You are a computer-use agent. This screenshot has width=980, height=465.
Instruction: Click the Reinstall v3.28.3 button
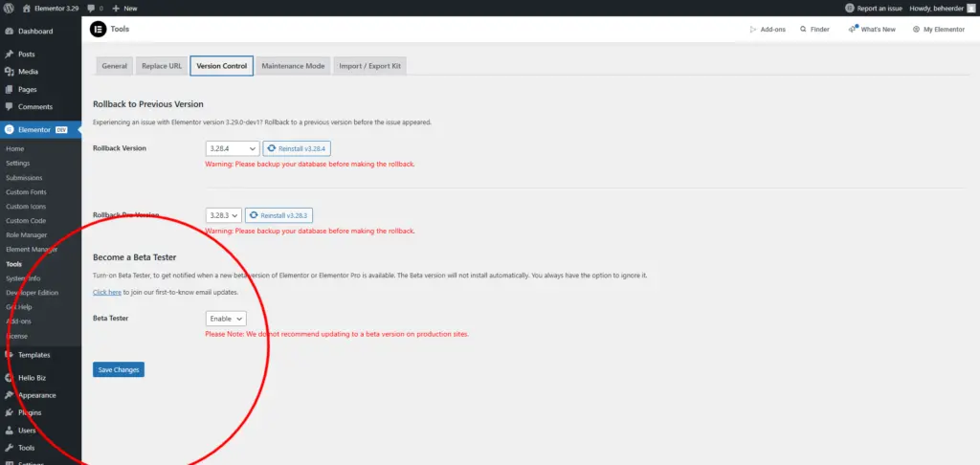[x=278, y=215]
